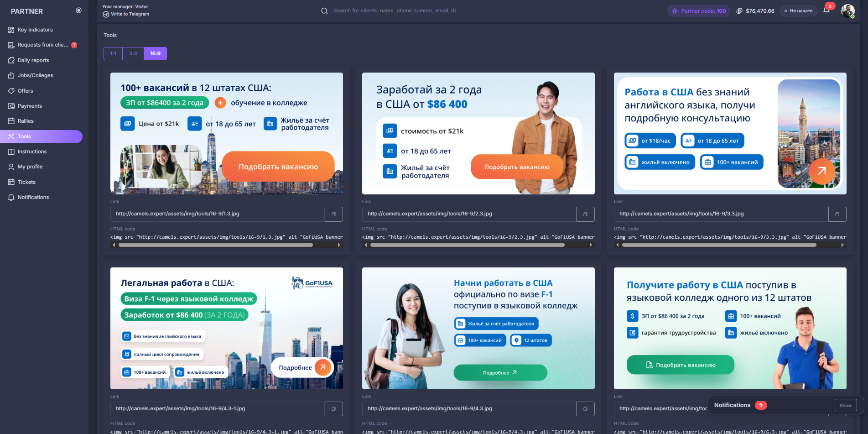Copy link for banner 4.3-1.jpg
Screen dimensions: 868x434
coord(333,409)
